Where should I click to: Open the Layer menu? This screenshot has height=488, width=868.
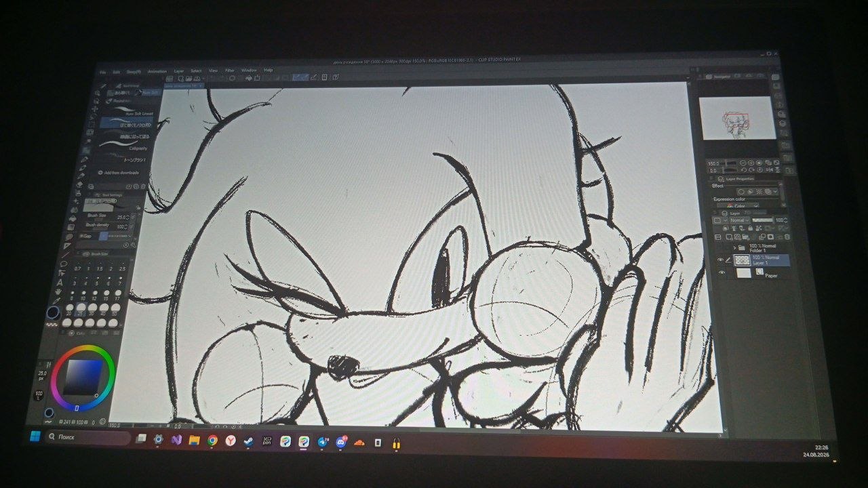179,70
